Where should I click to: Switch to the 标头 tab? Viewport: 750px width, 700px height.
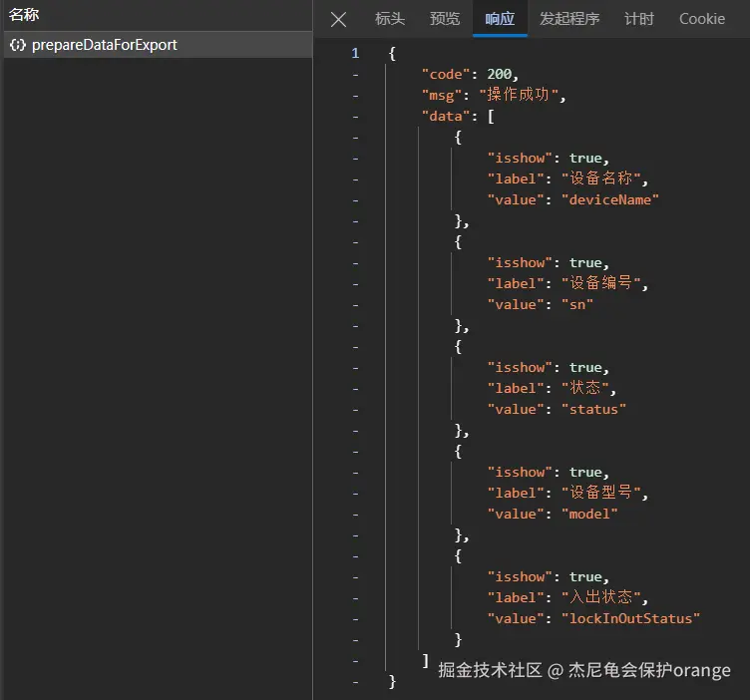click(390, 19)
